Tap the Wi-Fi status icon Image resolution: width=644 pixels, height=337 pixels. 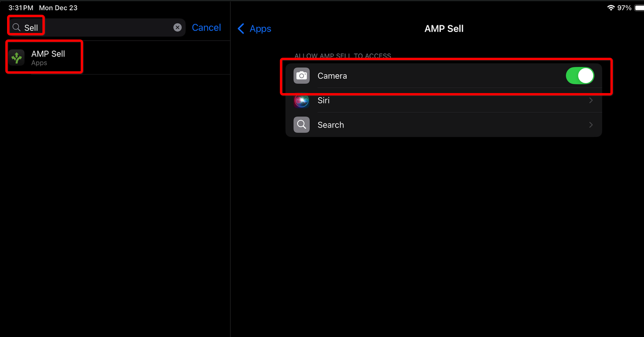pos(611,8)
